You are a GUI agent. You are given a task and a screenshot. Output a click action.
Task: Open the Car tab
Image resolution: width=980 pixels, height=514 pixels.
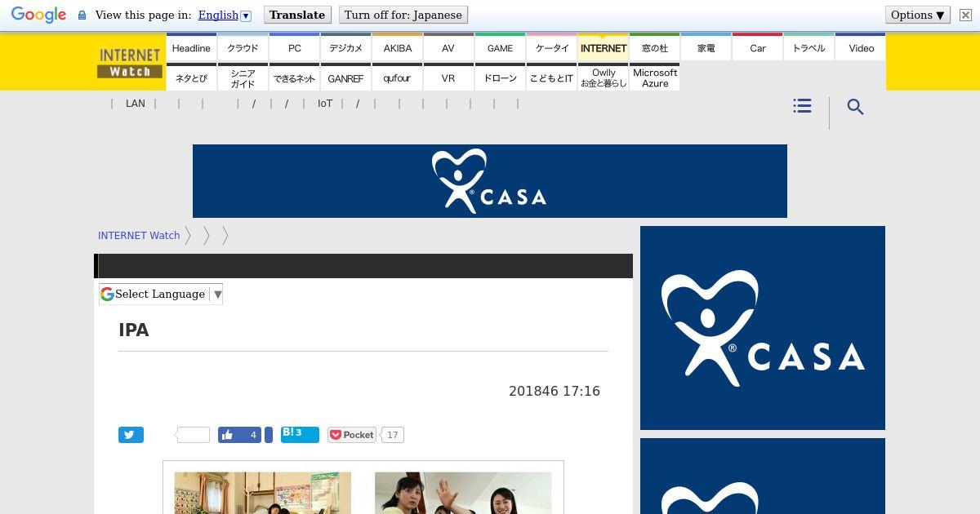(758, 47)
